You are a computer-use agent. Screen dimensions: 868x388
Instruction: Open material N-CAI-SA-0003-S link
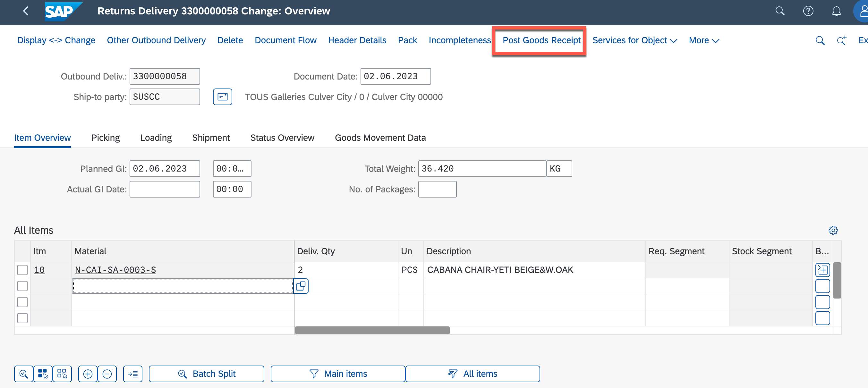click(x=115, y=270)
